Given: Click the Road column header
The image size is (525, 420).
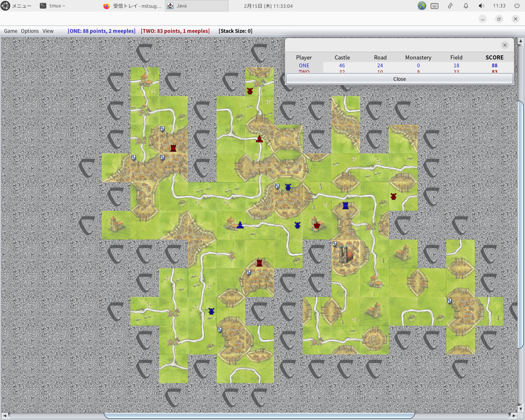Looking at the screenshot, I should 380,57.
